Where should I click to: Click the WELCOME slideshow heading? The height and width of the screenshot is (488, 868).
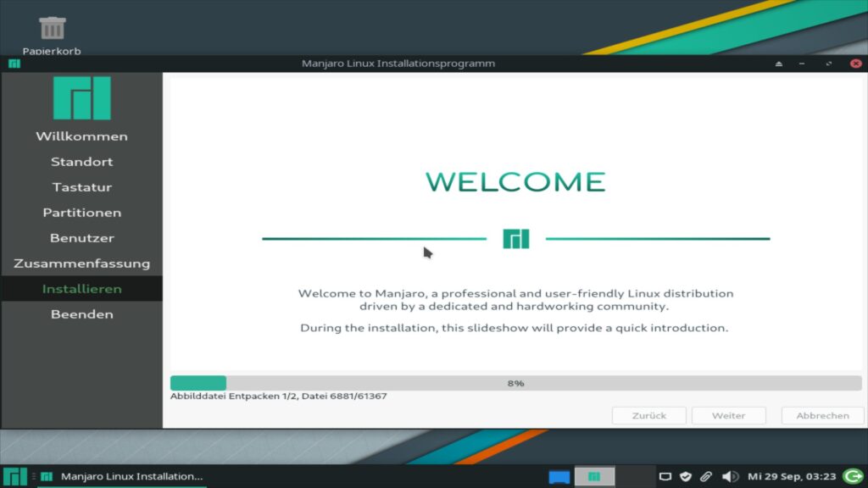click(x=516, y=182)
